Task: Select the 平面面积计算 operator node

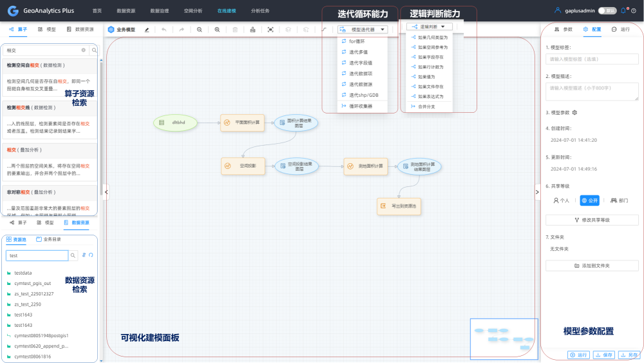Action: pyautogui.click(x=242, y=123)
